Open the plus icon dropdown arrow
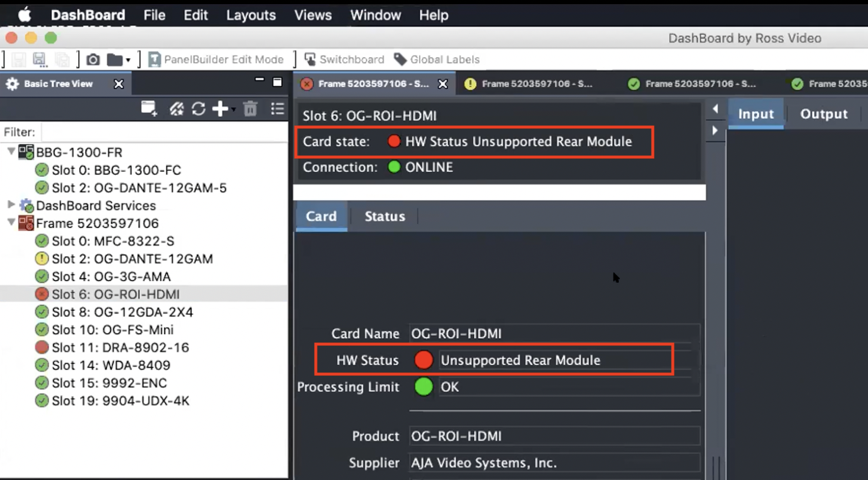Screen dimensions: 868x480 [x=233, y=109]
